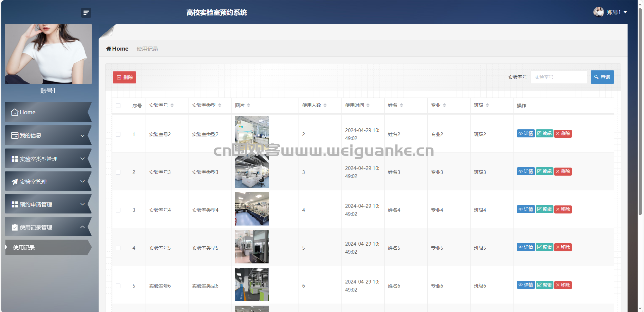
Task: Click the 我的信息 card icon
Action: click(15, 135)
